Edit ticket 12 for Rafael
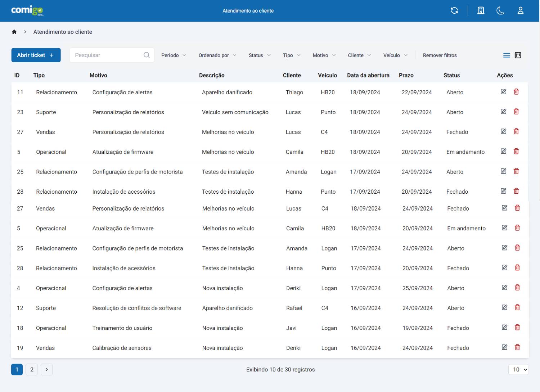The width and height of the screenshot is (540, 392). 505,307
